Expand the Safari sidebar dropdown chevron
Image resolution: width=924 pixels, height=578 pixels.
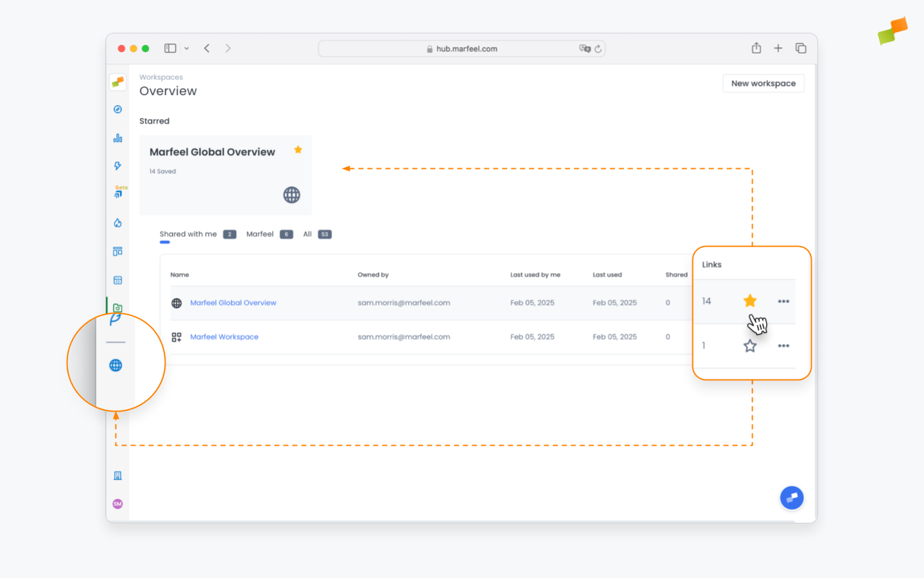[x=187, y=49]
